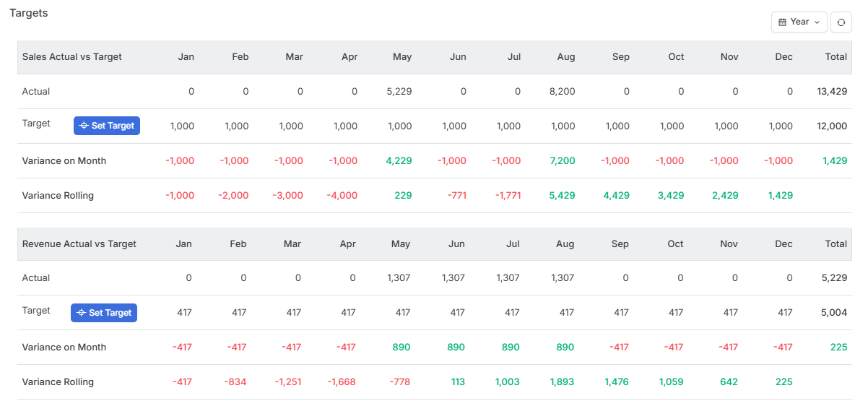This screenshot has height=414, width=868.
Task: Click Sales Total actual 13,429
Action: (832, 92)
